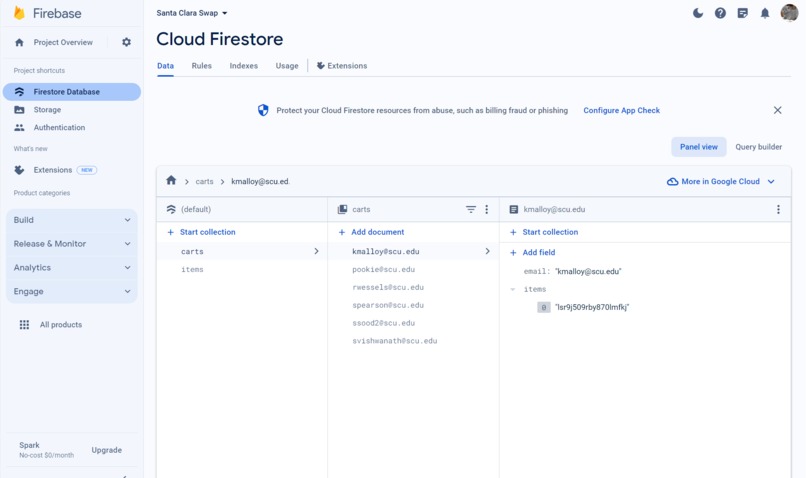Switch to the Usage tab
Viewport: 806px width, 478px height.
[287, 66]
